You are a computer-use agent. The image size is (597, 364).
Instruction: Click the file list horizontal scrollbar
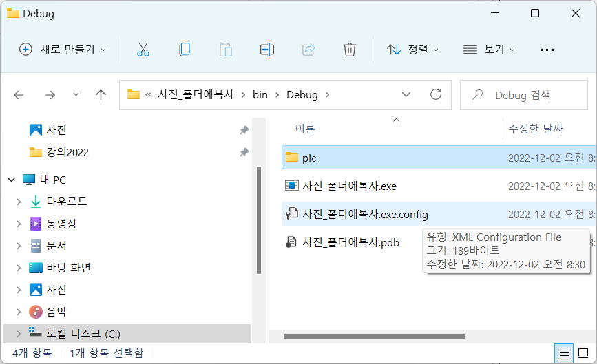pyautogui.click(x=374, y=336)
